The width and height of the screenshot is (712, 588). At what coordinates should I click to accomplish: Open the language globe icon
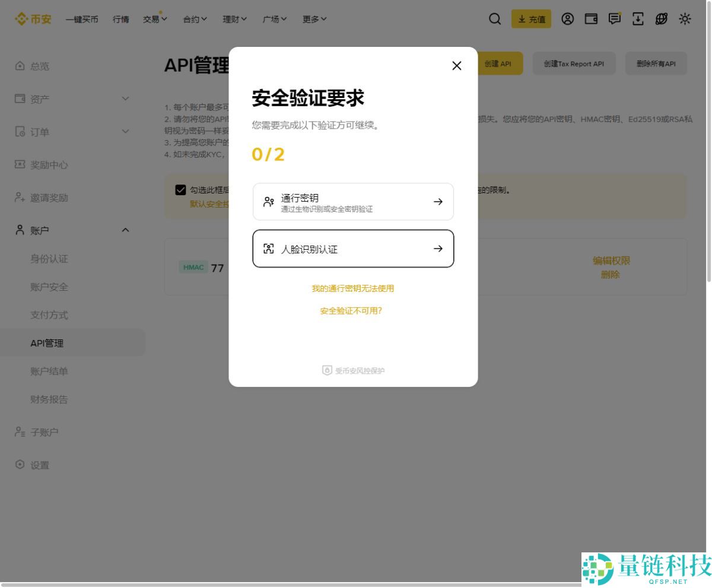(x=661, y=19)
